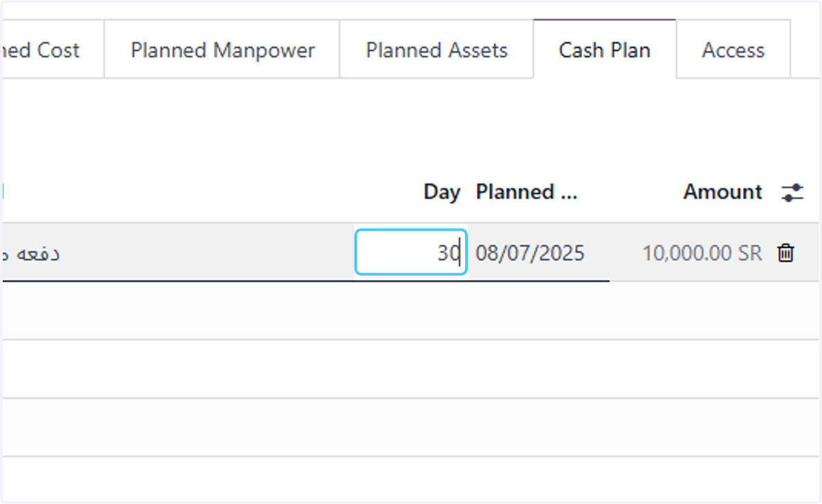The image size is (822, 504).
Task: Edit the 10,000.00 SR amount cell
Action: pyautogui.click(x=701, y=253)
